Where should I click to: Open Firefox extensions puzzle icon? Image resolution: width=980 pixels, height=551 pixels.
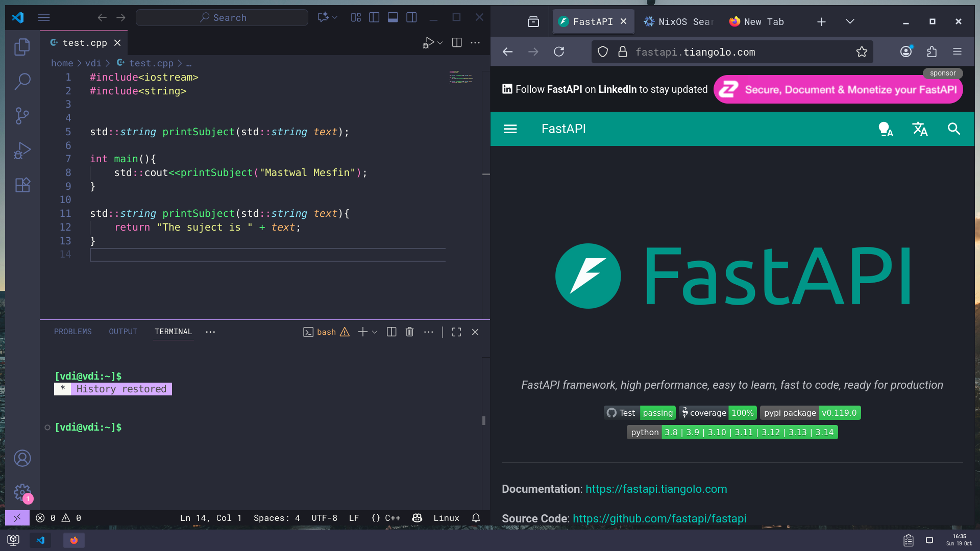point(932,52)
